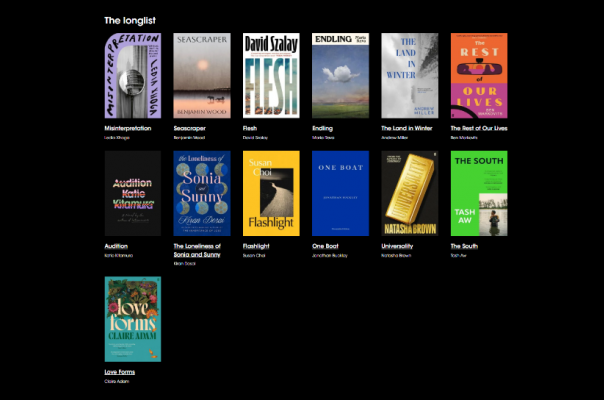Click the Seascraper title link

pos(190,128)
